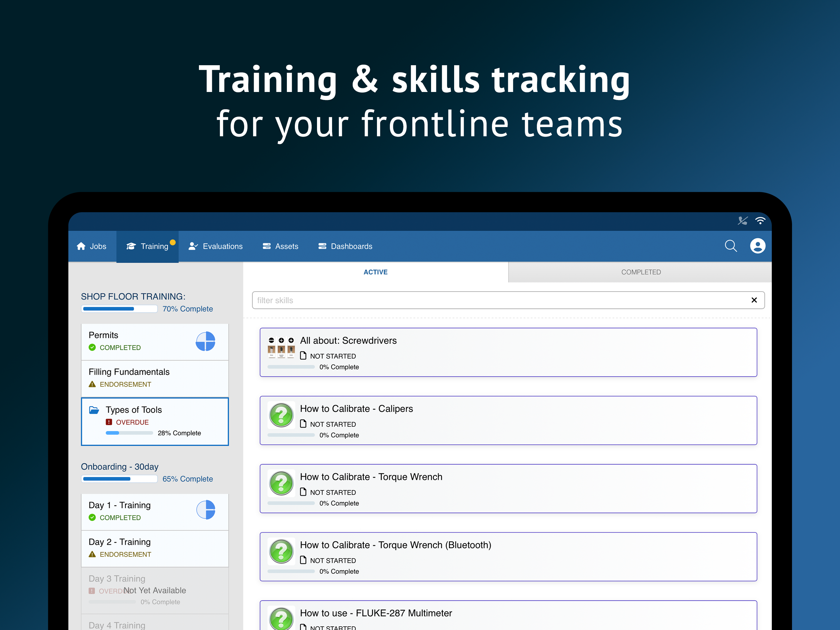Open How to Calibrate - Torque Wrench card
840x630 pixels.
tap(508, 488)
